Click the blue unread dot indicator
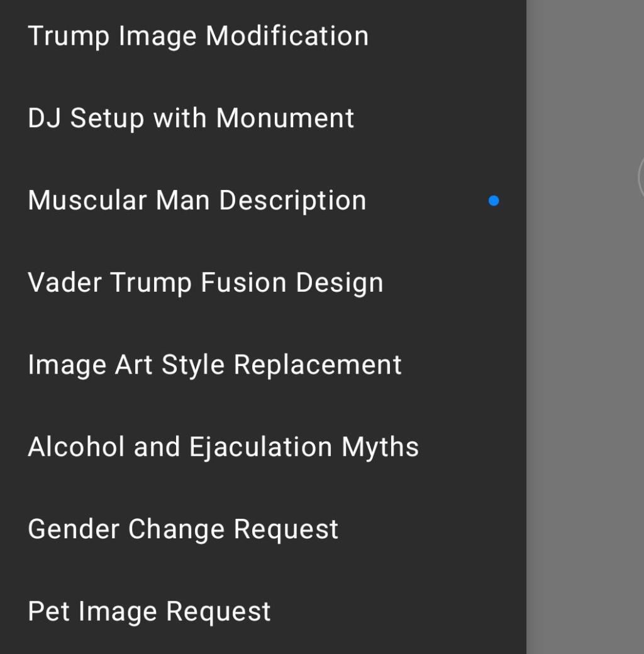The height and width of the screenshot is (654, 644). [494, 201]
